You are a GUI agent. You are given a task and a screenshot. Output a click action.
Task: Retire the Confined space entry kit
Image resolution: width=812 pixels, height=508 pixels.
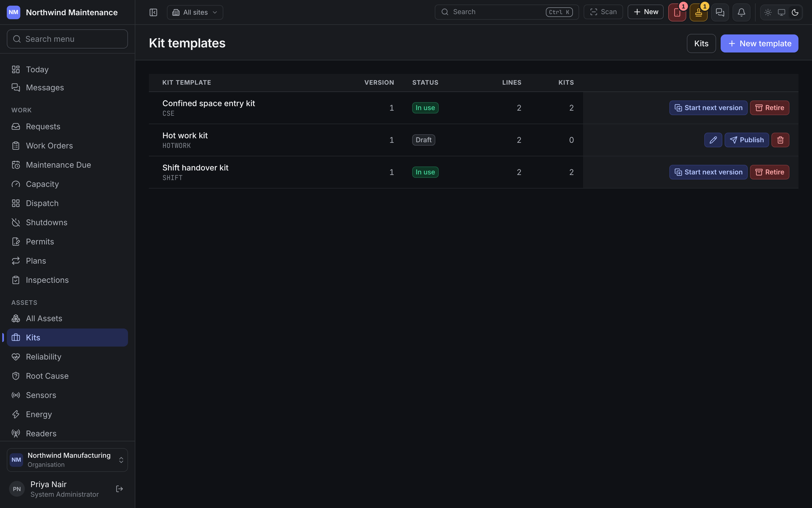click(769, 108)
